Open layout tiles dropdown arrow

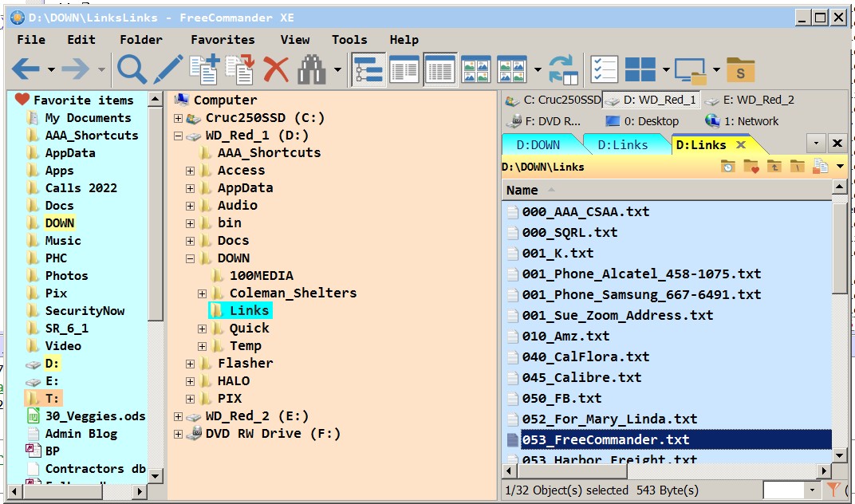click(666, 69)
